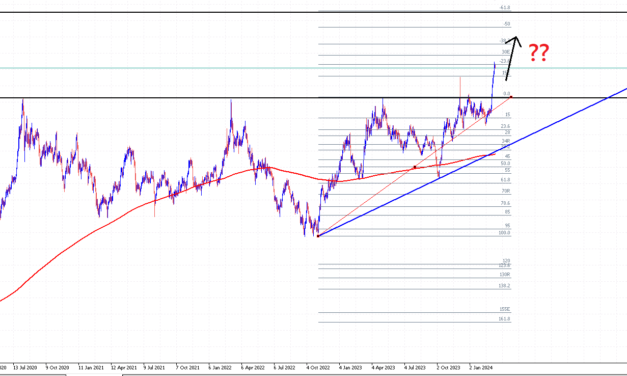
Task: Click the '6 Apr 2022' date label
Action: click(253, 367)
